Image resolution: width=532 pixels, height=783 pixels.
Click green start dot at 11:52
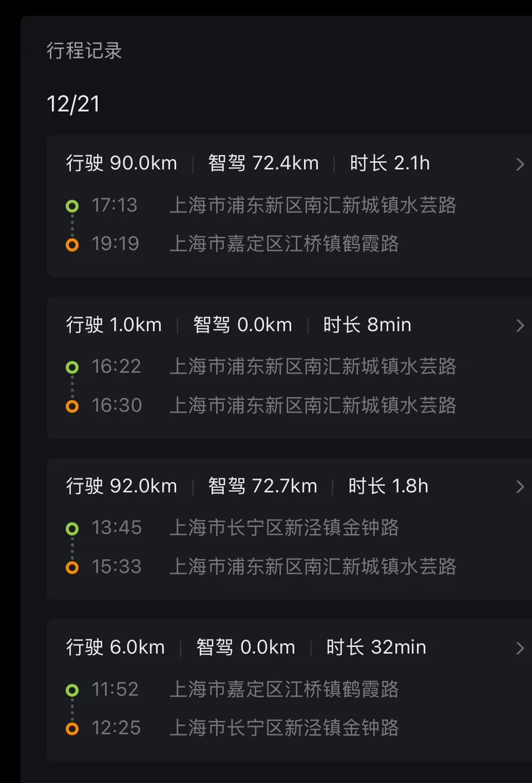[x=72, y=690]
